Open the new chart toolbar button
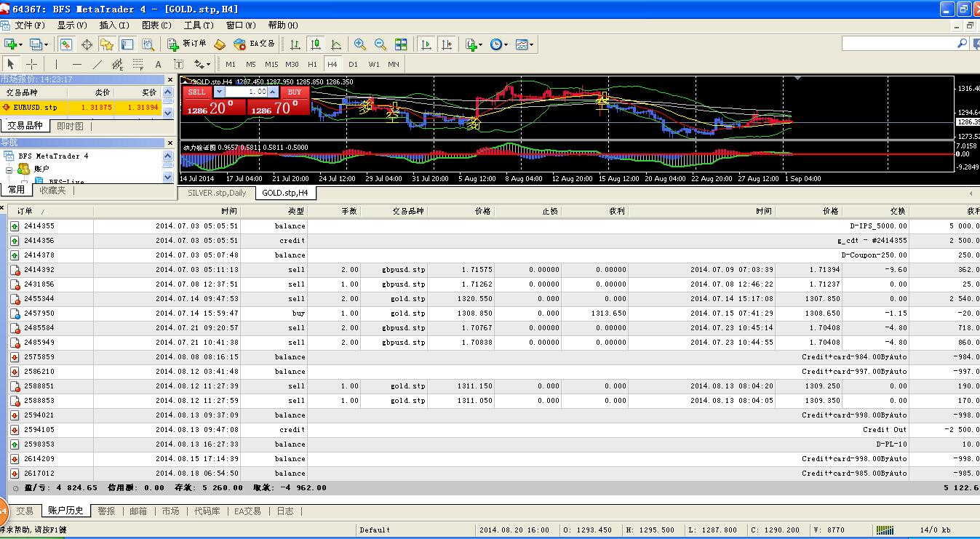Image resolution: width=980 pixels, height=539 pixels. point(14,44)
